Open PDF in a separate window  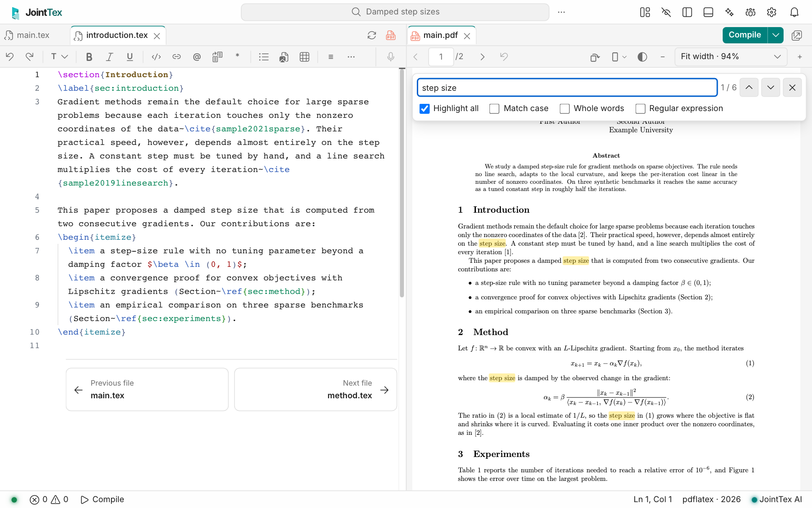[797, 35]
